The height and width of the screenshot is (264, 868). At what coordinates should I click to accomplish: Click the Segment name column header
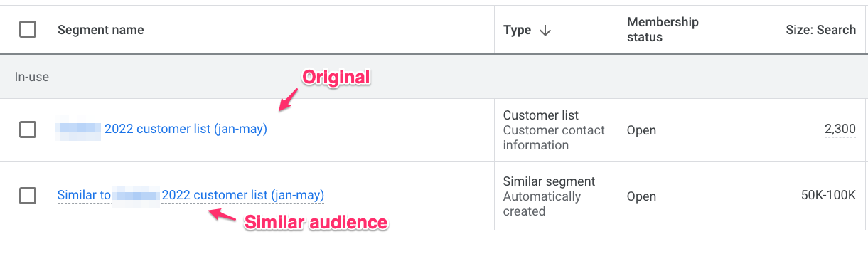[101, 30]
